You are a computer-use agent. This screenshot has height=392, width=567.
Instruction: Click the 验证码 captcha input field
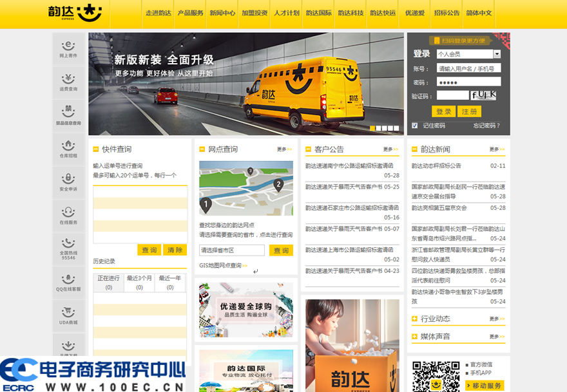point(453,95)
